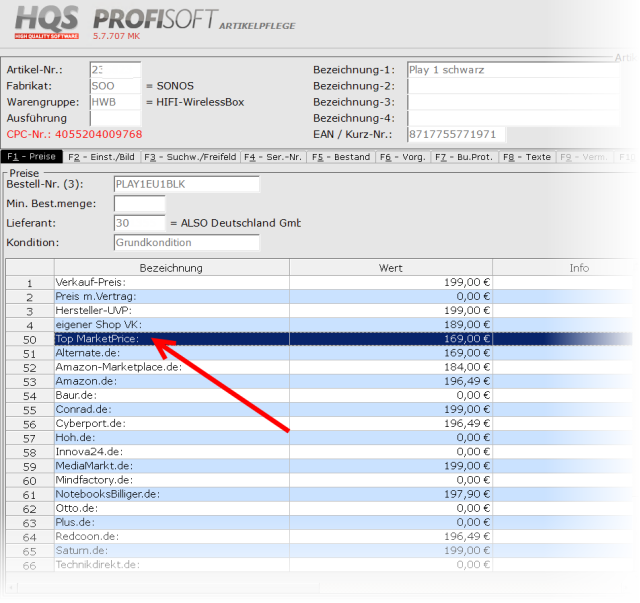The height and width of the screenshot is (603, 640).
Task: Click the Kondition field Grundkondition
Action: click(187, 243)
